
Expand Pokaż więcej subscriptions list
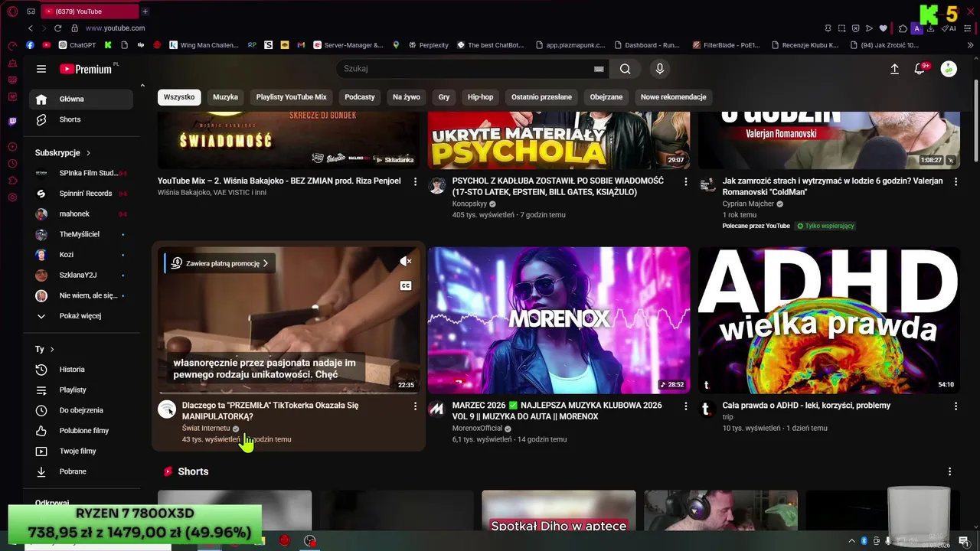click(80, 316)
